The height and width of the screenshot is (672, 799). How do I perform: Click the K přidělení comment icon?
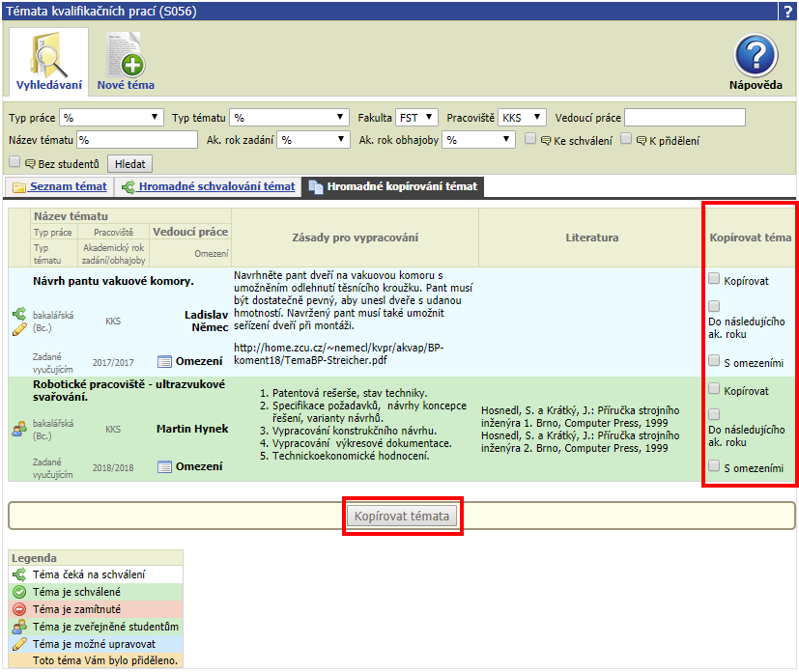pos(641,141)
